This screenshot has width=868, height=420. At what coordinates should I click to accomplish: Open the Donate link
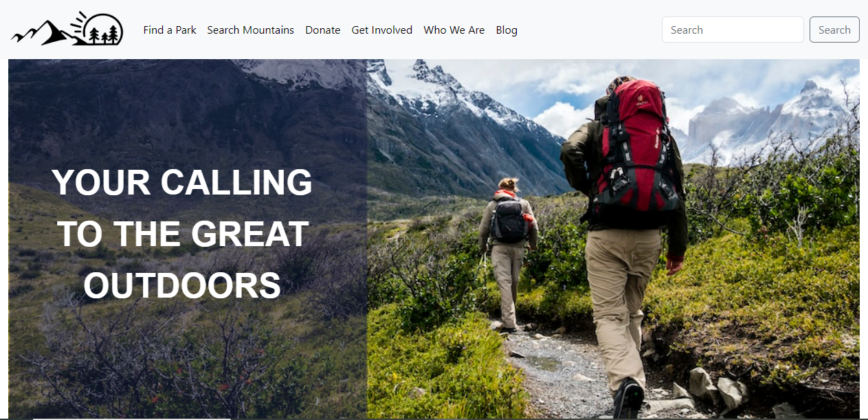322,30
